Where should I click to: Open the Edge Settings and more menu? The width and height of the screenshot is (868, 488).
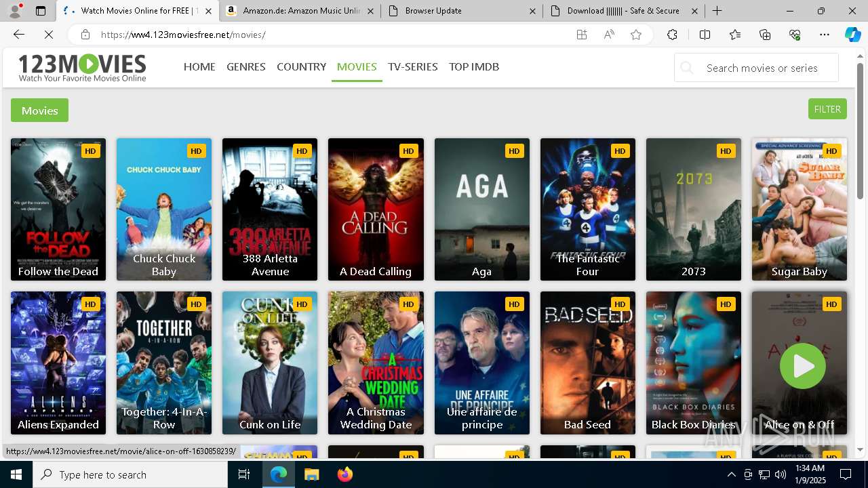[825, 35]
